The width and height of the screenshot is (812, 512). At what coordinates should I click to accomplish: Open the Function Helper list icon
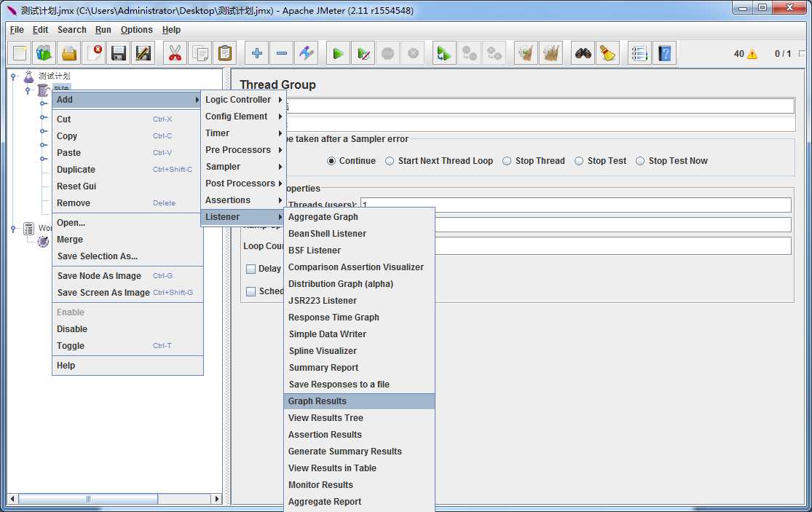pyautogui.click(x=639, y=53)
